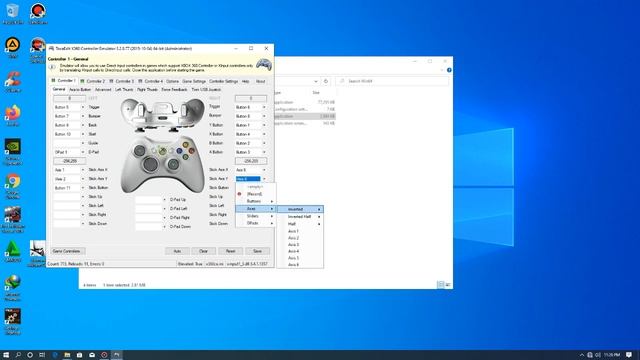Choose Half in the Axes submenu

click(300, 224)
